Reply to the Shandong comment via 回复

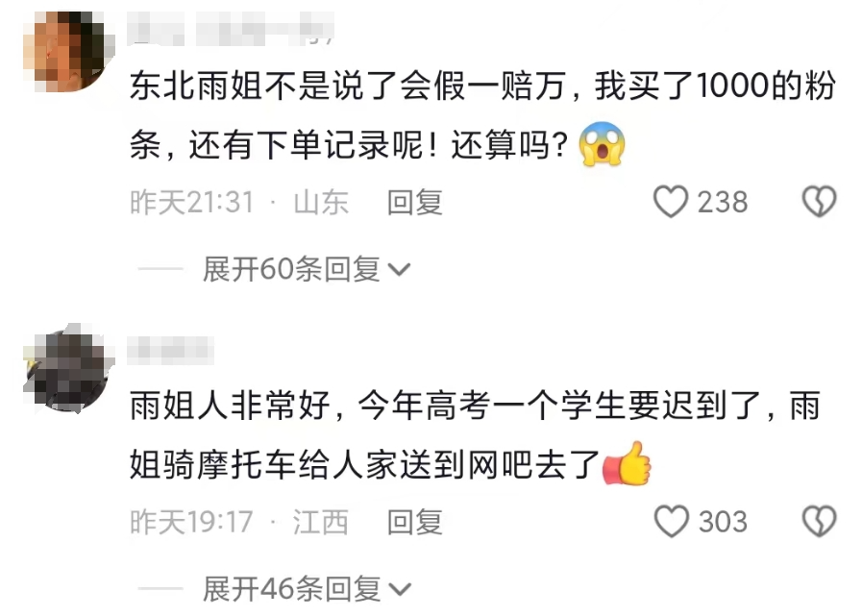pos(415,202)
